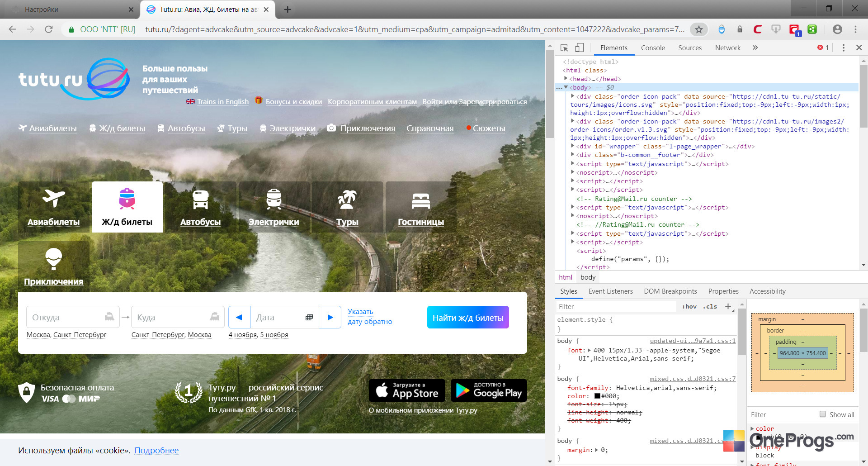Focus the Styles Filter input
The image size is (868, 466).
(617, 307)
